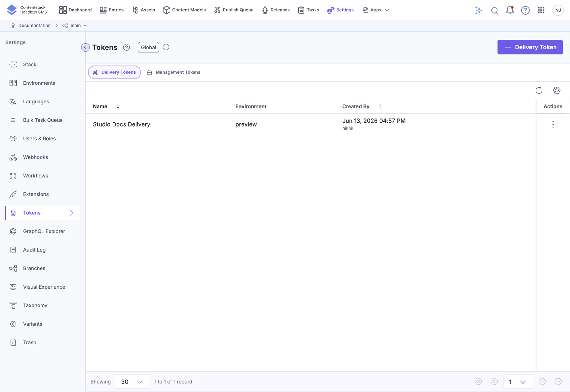Open the NJ user profile avatar
The image size is (570, 392).
558,10
